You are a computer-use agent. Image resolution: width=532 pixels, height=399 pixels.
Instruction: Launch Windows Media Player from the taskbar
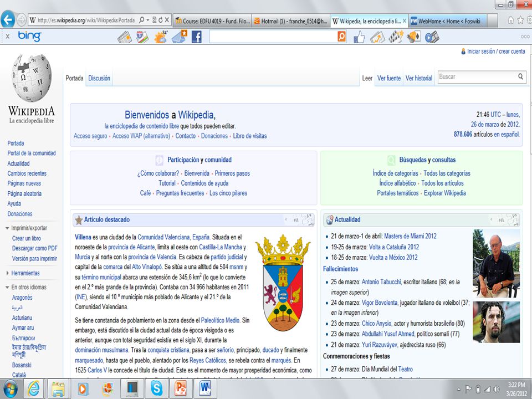tap(83, 389)
